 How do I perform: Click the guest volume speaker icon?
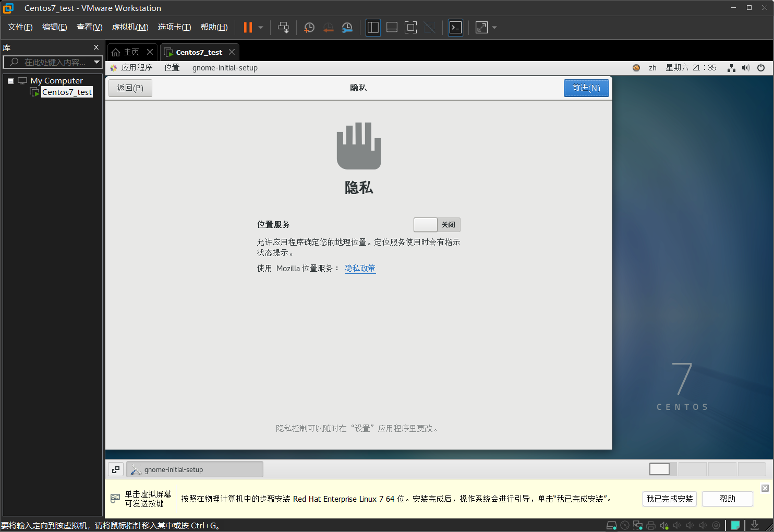point(746,68)
